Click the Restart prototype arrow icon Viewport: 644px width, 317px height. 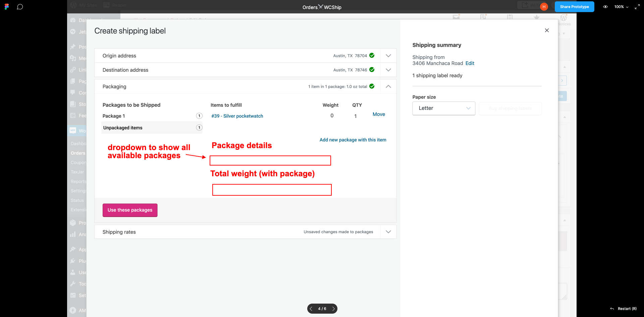[x=612, y=309]
